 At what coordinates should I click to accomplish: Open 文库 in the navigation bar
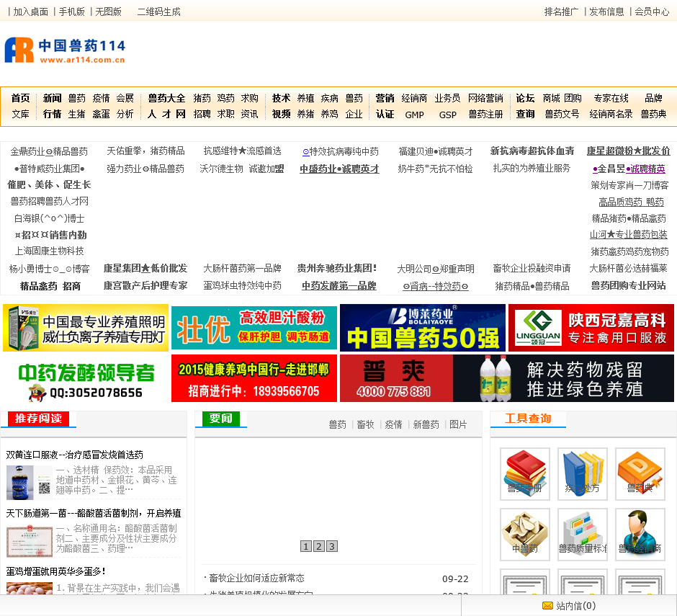tap(20, 114)
